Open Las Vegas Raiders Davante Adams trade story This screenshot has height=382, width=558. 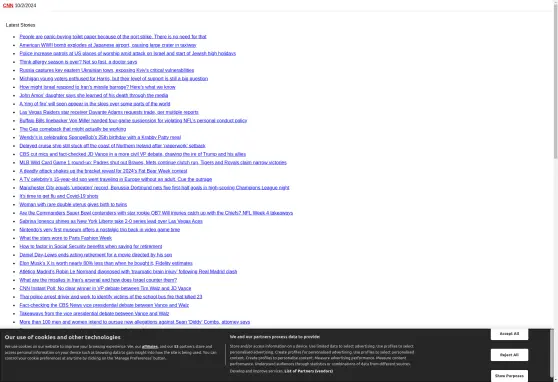coord(109,112)
